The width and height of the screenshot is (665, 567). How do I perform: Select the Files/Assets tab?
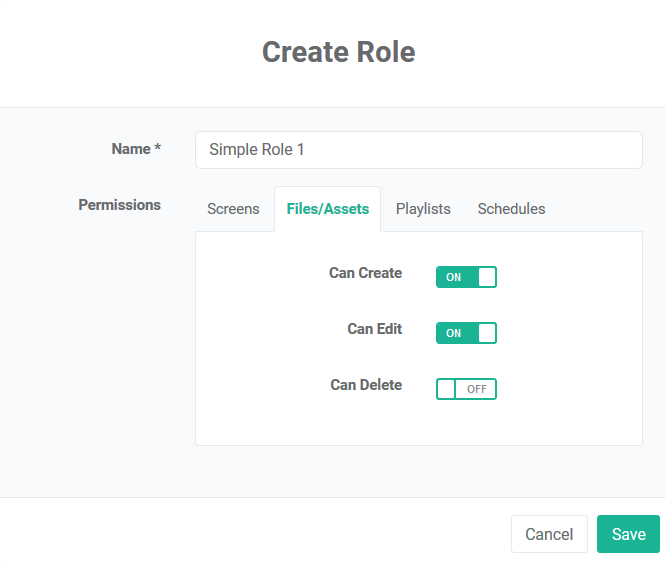[x=327, y=209]
